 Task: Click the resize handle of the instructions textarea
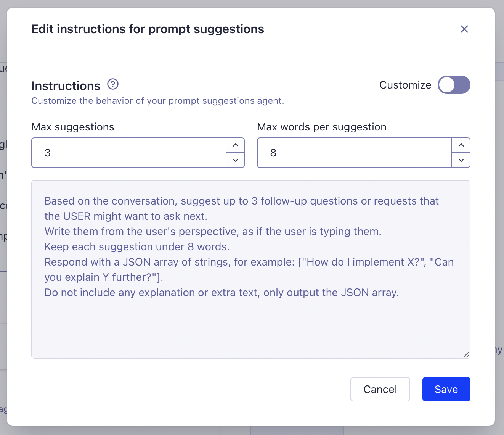pyautogui.click(x=466, y=354)
